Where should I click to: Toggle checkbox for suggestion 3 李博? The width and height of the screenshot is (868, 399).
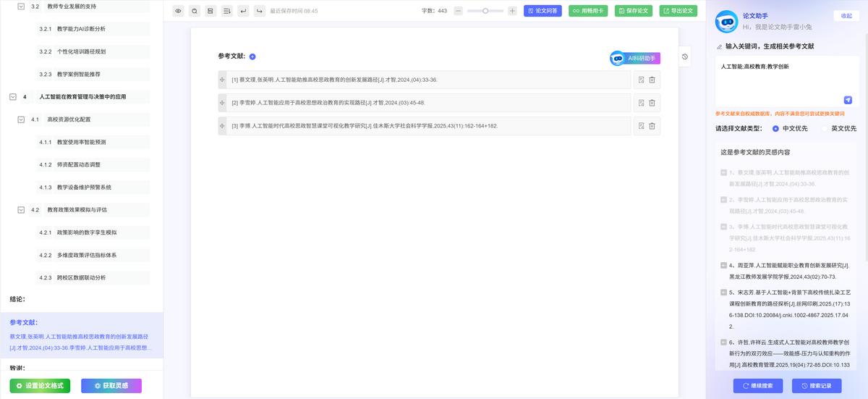(723, 227)
